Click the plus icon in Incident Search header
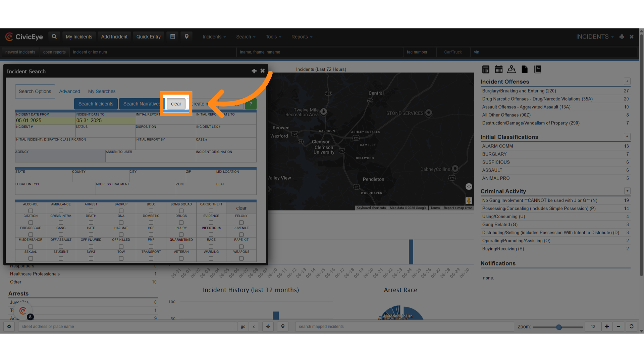Image resolution: width=644 pixels, height=362 pixels. (x=254, y=71)
